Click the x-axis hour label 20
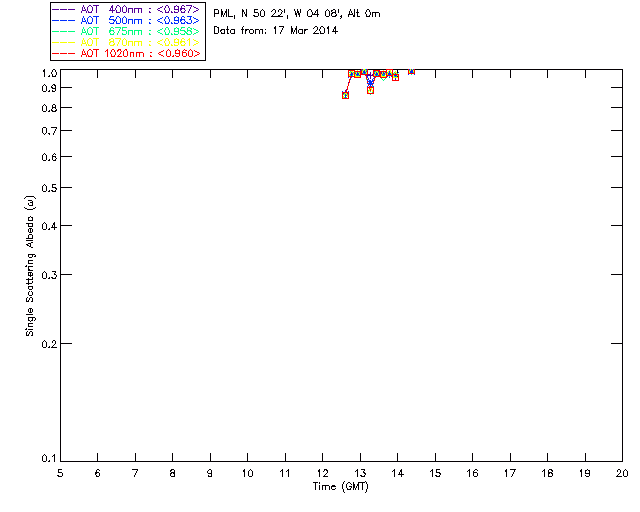This screenshot has height=512, width=640. (622, 473)
